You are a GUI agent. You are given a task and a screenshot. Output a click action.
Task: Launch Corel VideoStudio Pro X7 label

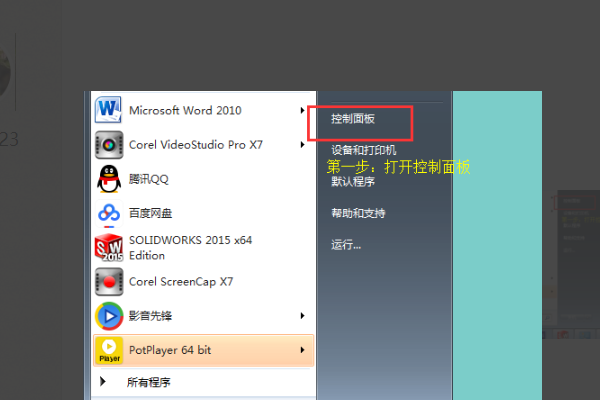[196, 145]
